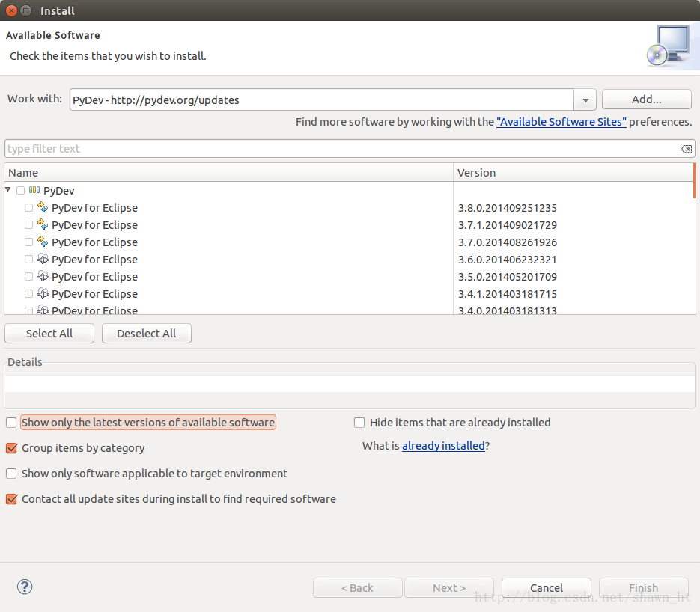Click the feature icon for version 3.8.0.201409251235
This screenshot has height=612, width=700.
coord(43,207)
